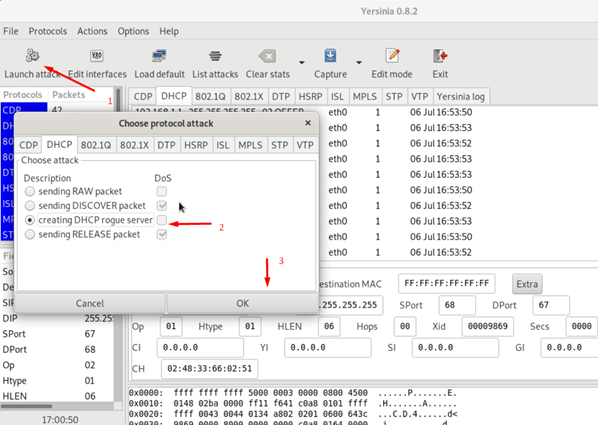Image resolution: width=598 pixels, height=425 pixels.
Task: Click the Op field showing 01
Action: pos(171,326)
